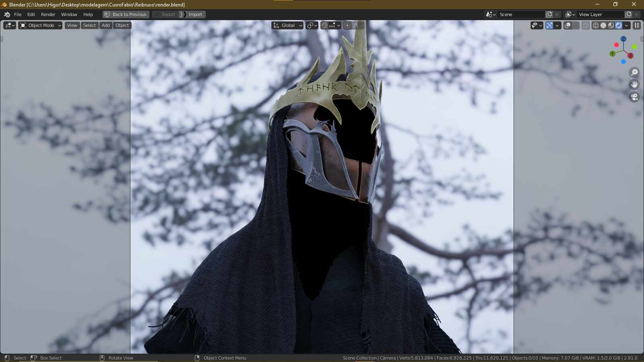Open the Help menu
Screen dimensions: 644x362
pos(88,14)
